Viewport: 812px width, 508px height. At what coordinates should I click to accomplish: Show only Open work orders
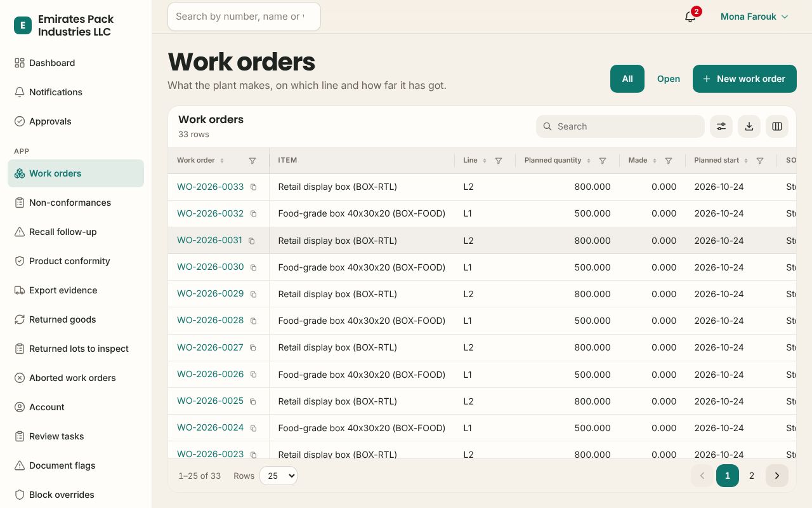coord(669,79)
